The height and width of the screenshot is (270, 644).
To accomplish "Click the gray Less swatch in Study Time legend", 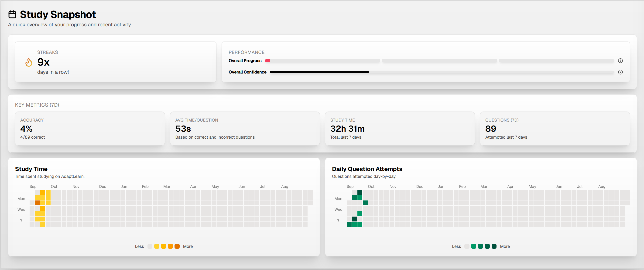I will click(150, 246).
